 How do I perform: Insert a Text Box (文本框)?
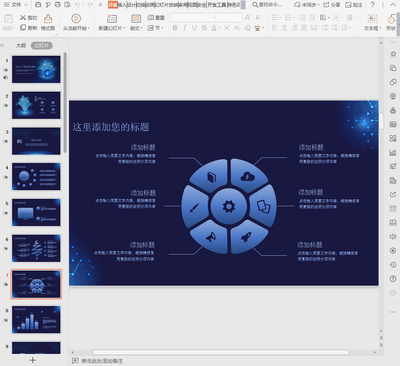point(372,23)
